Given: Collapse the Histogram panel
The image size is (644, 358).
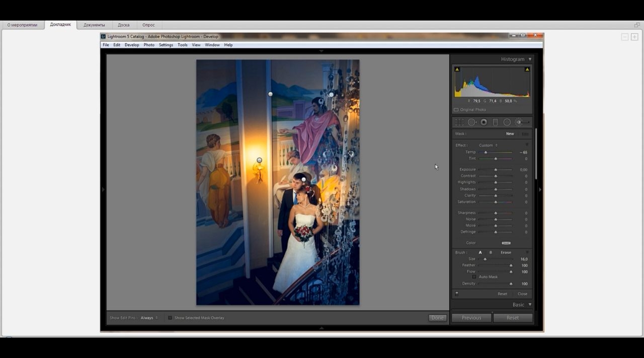Looking at the screenshot, I should point(530,59).
